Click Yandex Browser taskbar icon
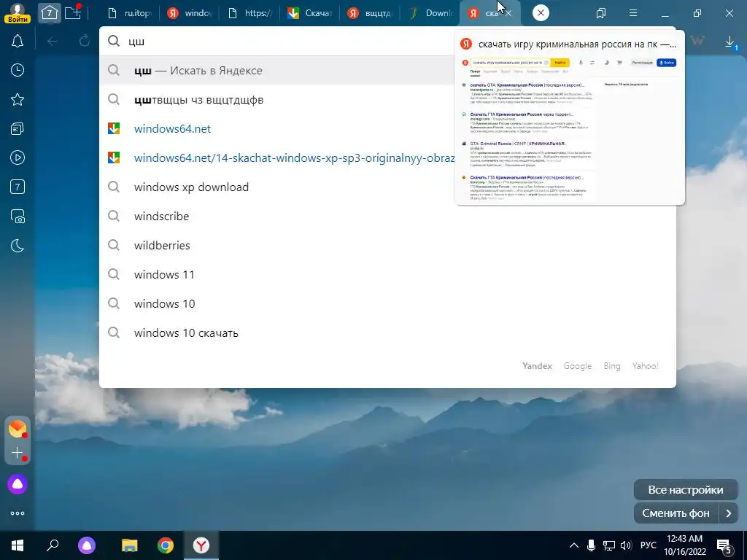This screenshot has height=560, width=747. (201, 545)
